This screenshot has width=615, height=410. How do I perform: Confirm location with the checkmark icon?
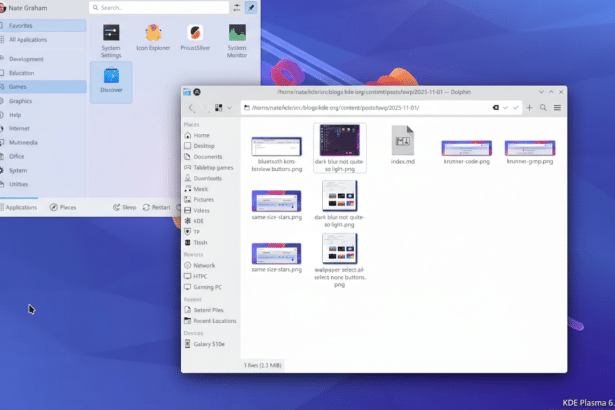point(515,108)
